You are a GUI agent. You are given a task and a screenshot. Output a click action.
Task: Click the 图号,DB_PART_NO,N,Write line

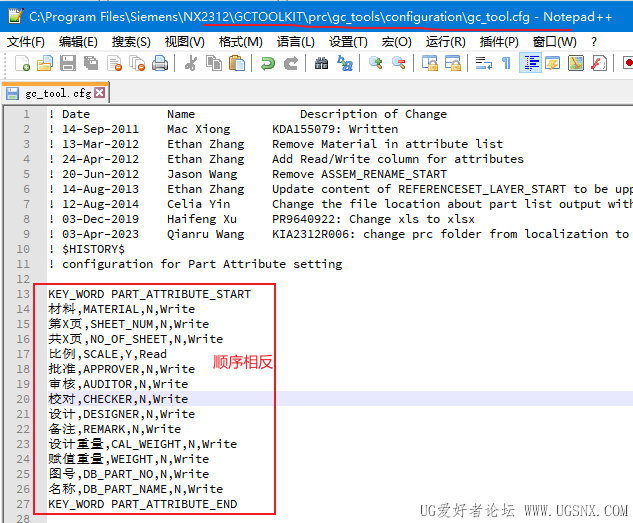point(128,474)
